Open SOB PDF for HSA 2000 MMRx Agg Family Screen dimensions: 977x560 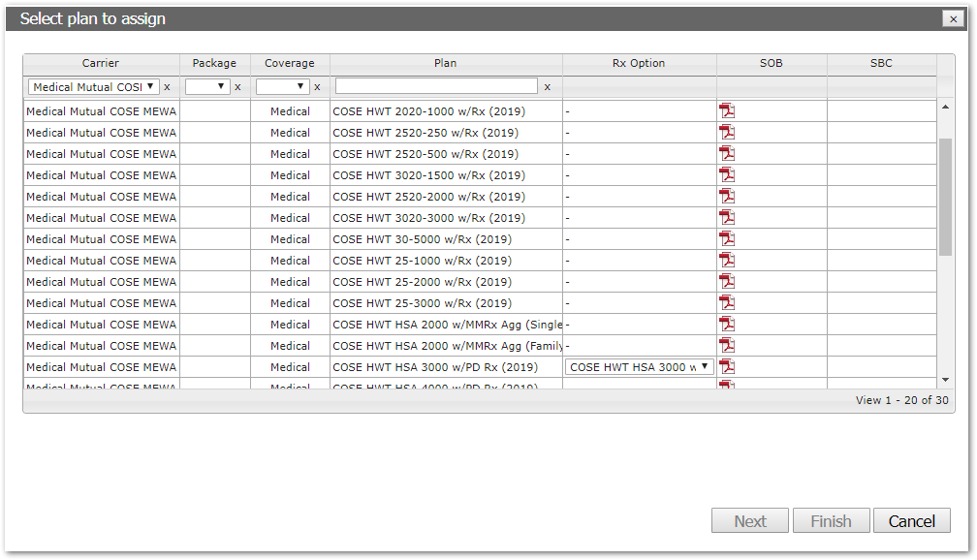pyautogui.click(x=727, y=345)
